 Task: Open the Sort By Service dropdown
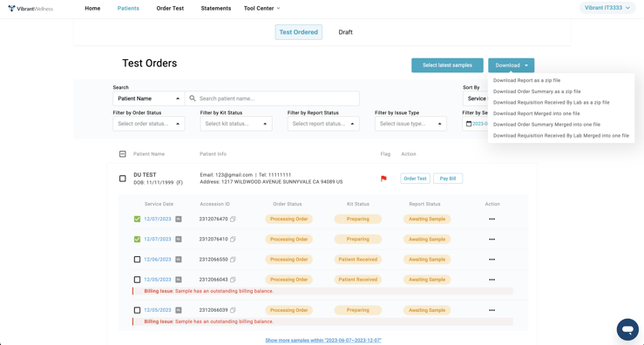coord(476,98)
